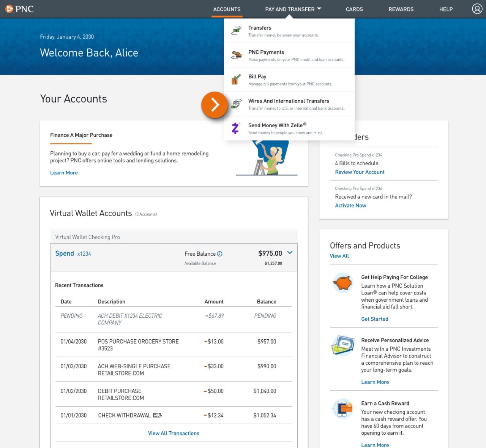Select the PNC Payments icon

tap(236, 55)
